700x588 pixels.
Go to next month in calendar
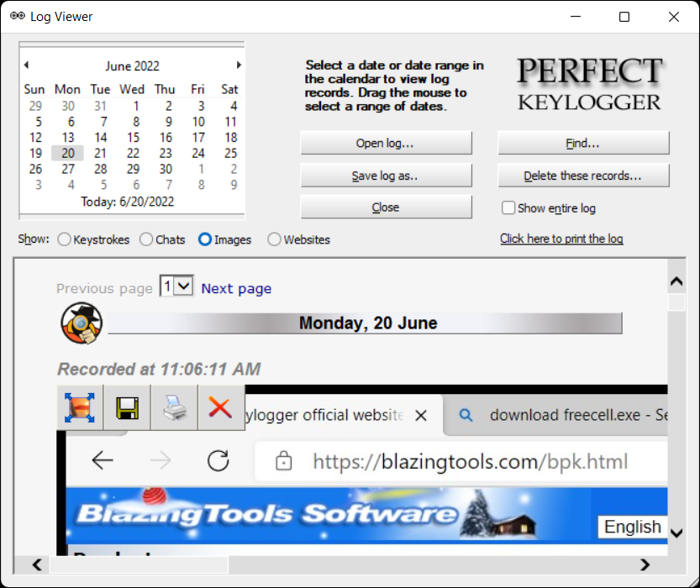[x=239, y=66]
